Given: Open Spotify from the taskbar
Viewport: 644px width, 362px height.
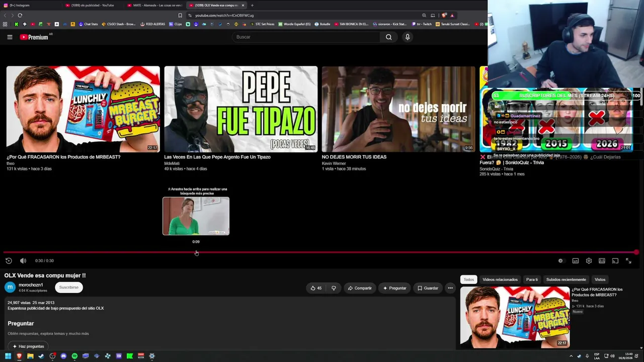Looking at the screenshot, I should point(74,356).
